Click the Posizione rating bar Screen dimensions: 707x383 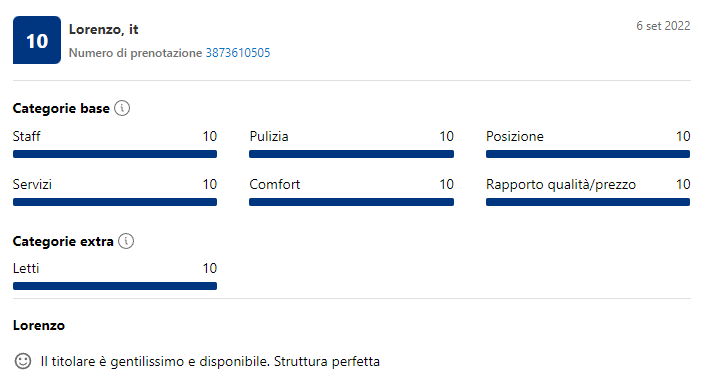(588, 154)
